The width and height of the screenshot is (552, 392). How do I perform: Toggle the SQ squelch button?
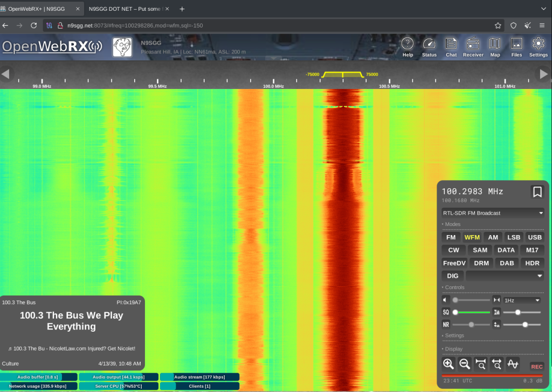(446, 312)
